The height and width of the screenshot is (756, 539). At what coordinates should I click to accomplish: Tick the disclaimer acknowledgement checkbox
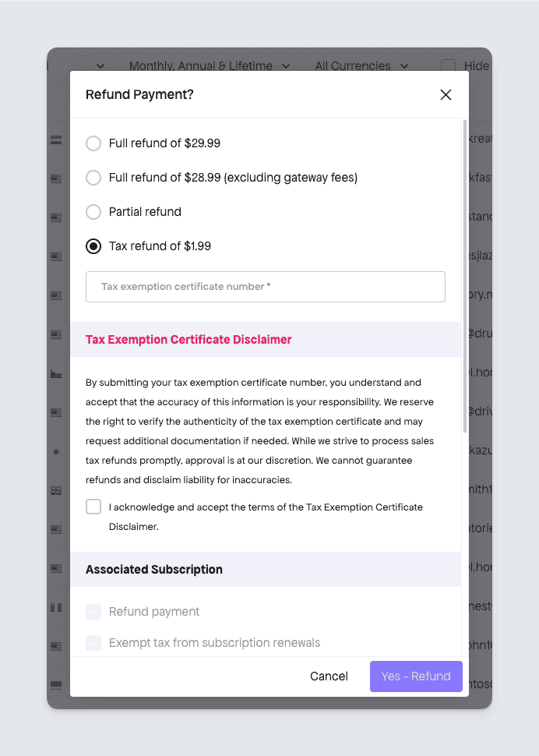point(93,507)
